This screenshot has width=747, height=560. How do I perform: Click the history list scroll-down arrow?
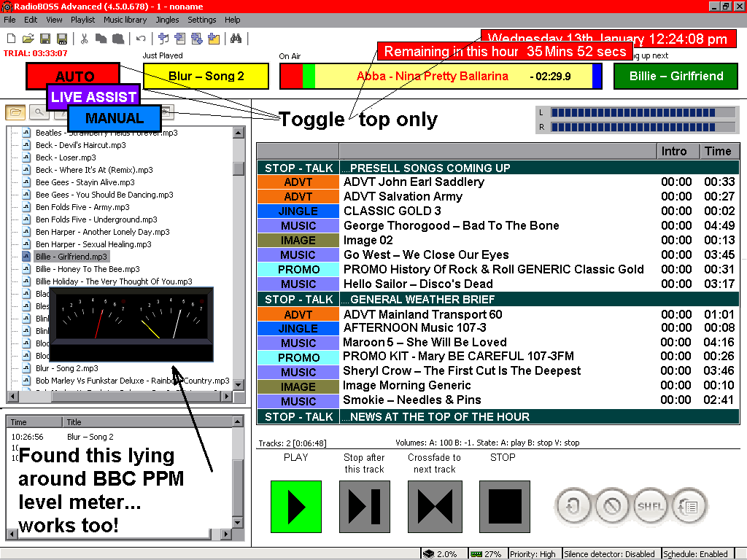click(238, 522)
